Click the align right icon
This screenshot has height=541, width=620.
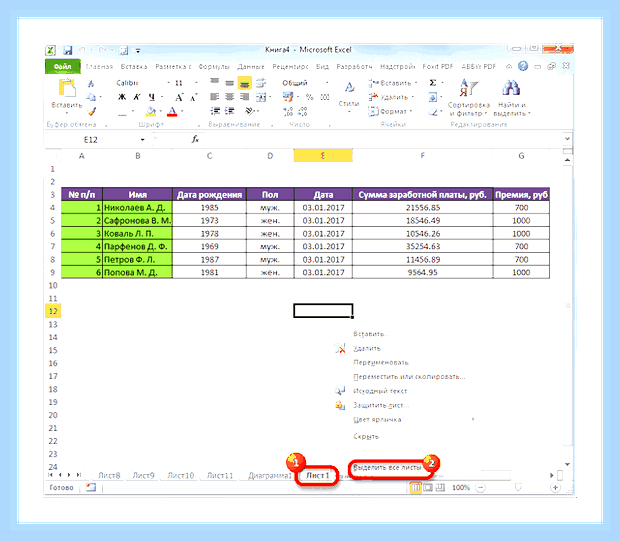pos(245,97)
